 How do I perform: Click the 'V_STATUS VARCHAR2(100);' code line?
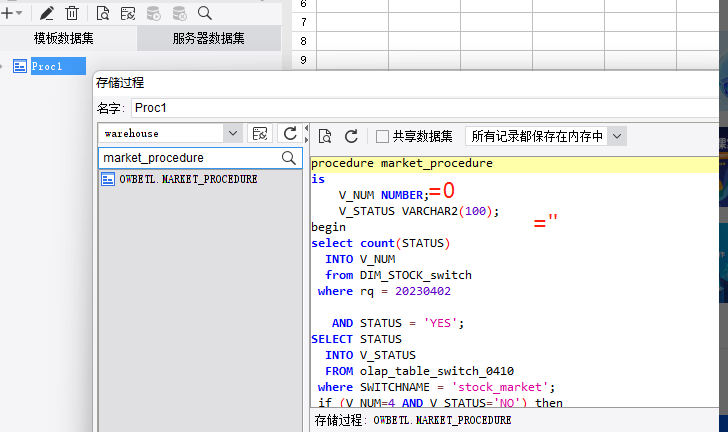(x=419, y=211)
